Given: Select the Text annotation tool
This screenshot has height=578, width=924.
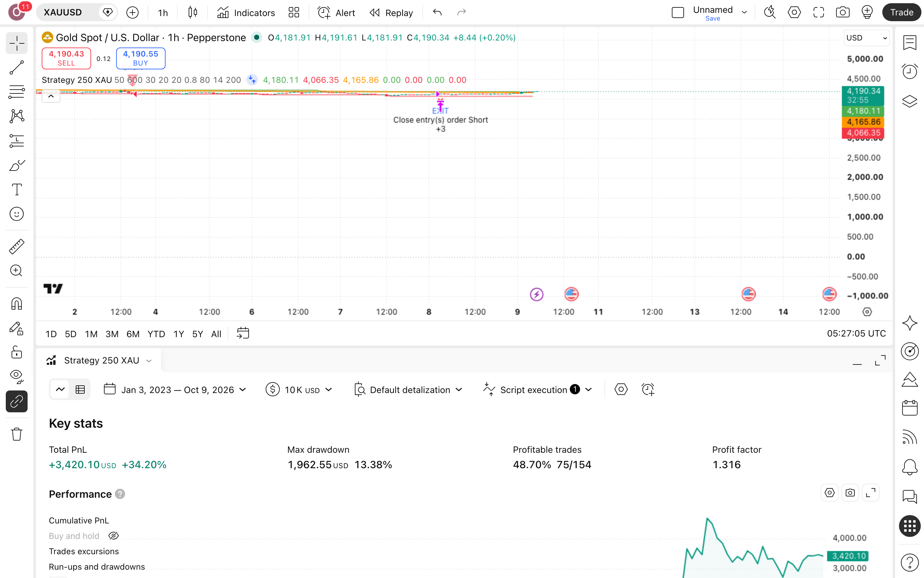Looking at the screenshot, I should 16,189.
